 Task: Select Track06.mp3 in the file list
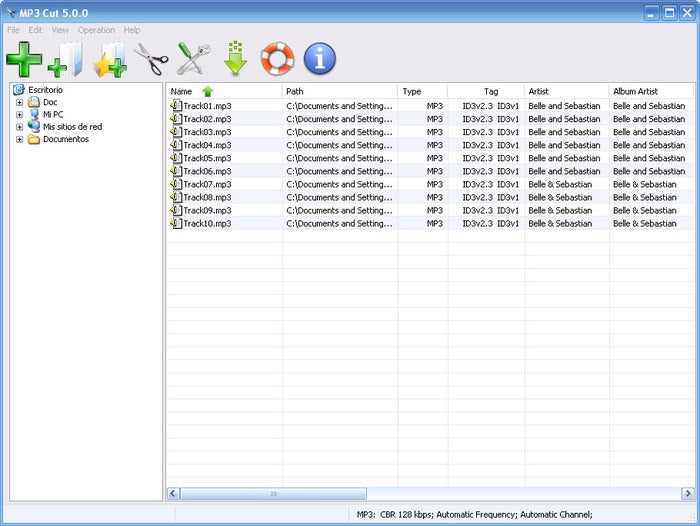(207, 171)
